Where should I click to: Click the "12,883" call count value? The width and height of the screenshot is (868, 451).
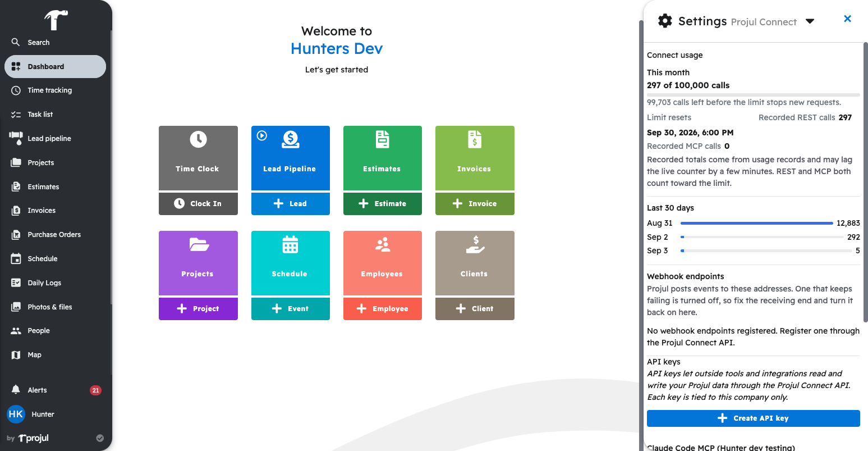[848, 223]
